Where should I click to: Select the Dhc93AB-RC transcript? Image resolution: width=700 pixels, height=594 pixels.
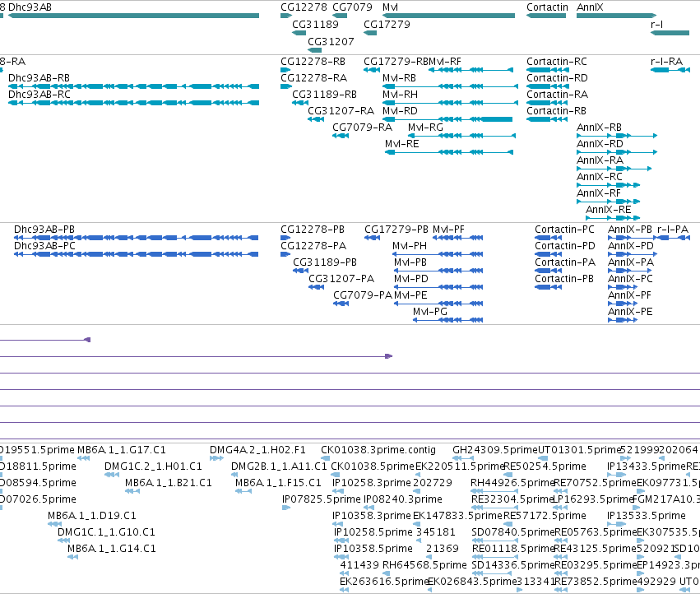[134, 103]
